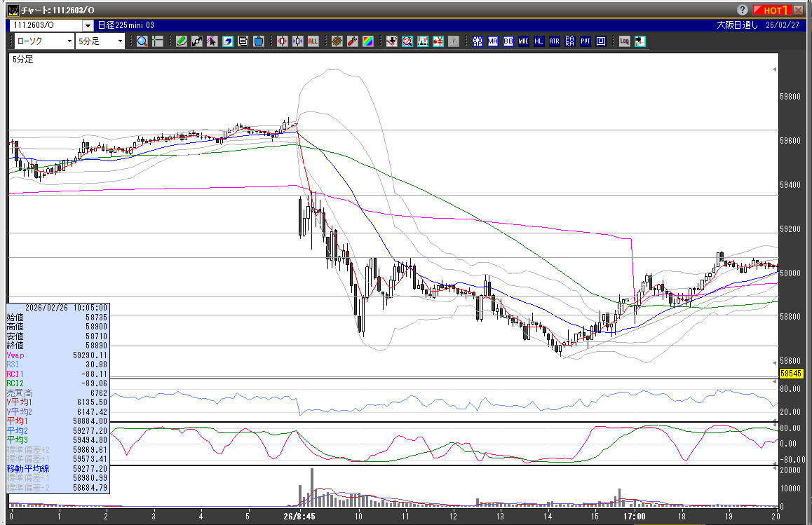
Task: Click the trash bin delete icon
Action: [258, 41]
